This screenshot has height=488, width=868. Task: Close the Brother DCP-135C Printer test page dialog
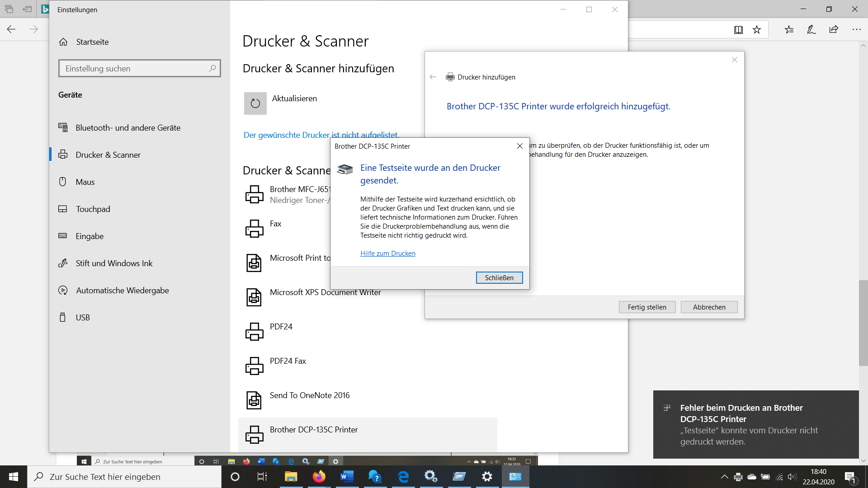click(519, 146)
